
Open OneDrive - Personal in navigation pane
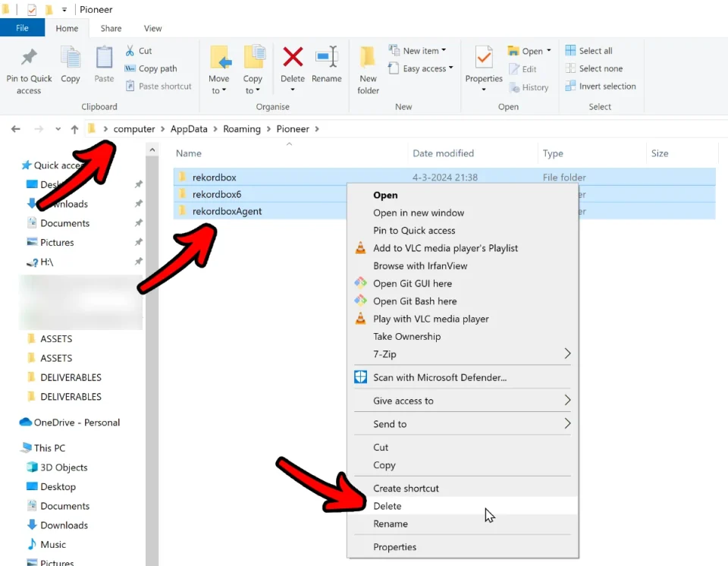(x=70, y=423)
